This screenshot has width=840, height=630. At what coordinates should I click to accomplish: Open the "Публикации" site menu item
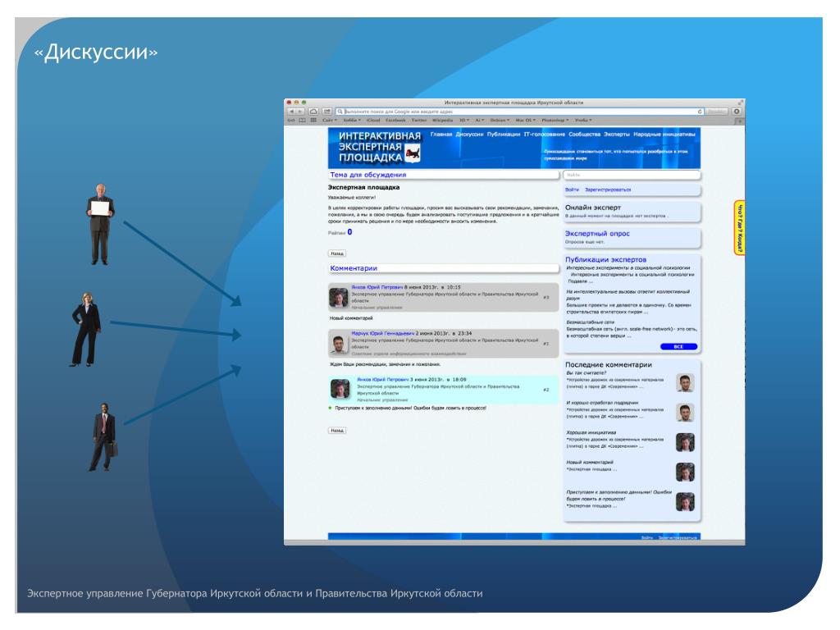coord(504,134)
